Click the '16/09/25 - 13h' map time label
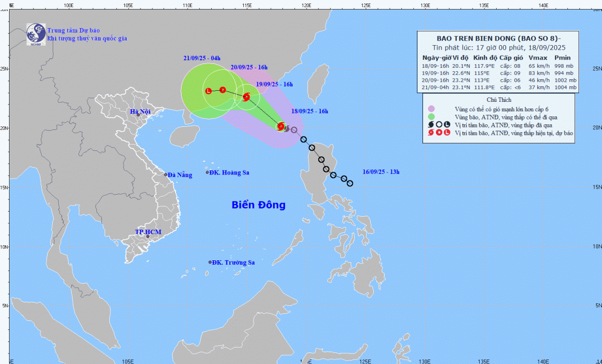This screenshot has width=602, height=364. (380, 172)
